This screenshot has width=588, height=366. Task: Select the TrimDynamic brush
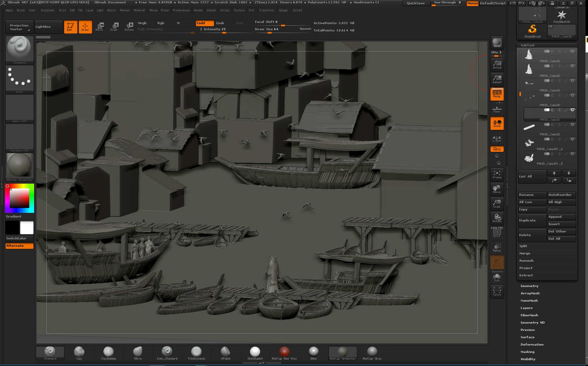[x=196, y=353]
